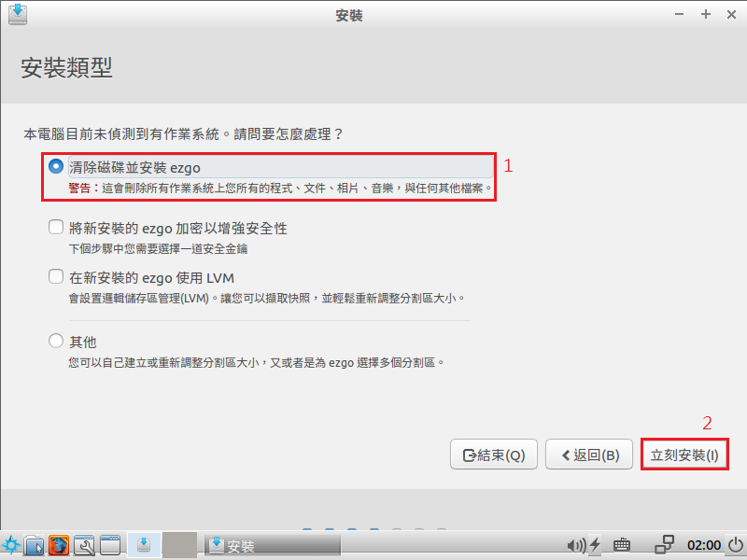Open the volume speaker tray icon
Image resolution: width=747 pixels, height=560 pixels.
coord(576,545)
